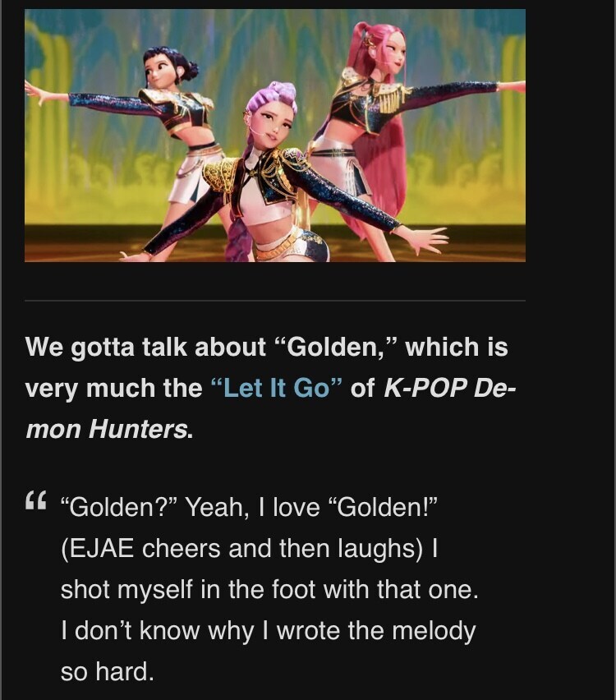Click the bold text "very much the"
This screenshot has width=616, height=700.
click(x=114, y=388)
